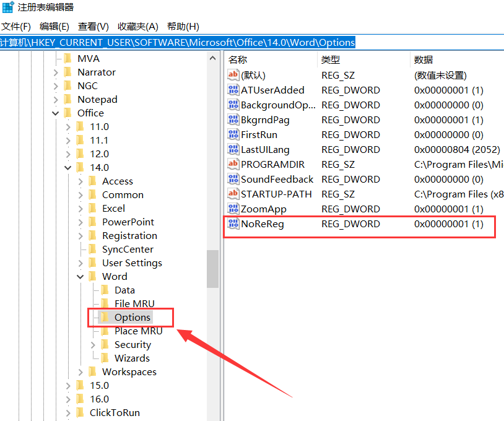Open the 收藏夹(A) menu
This screenshot has width=504, height=421.
pos(138,27)
